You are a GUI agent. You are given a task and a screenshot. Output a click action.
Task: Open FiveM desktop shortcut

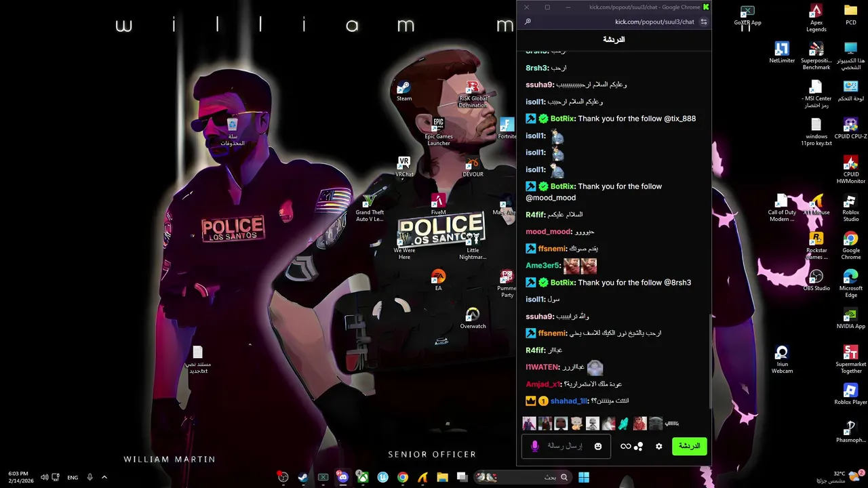click(x=438, y=205)
